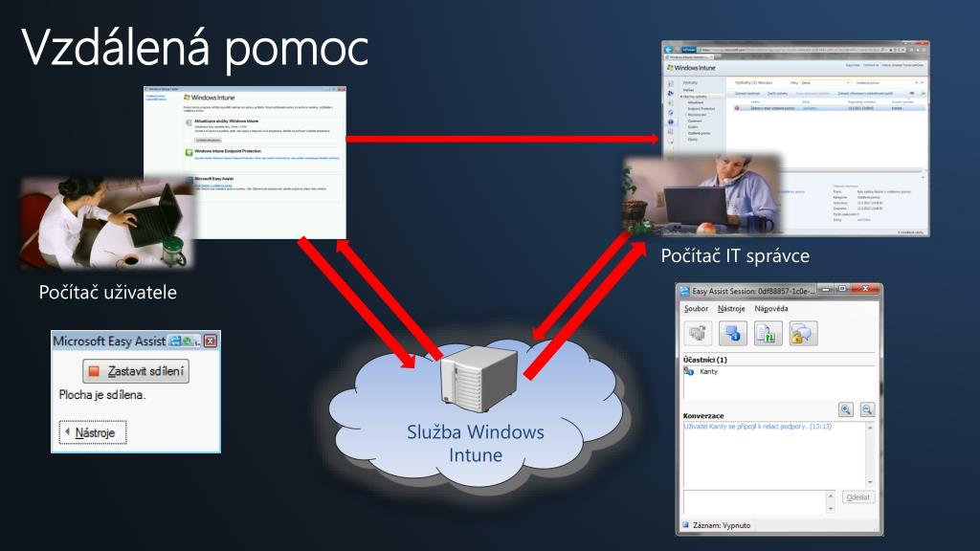The width and height of the screenshot is (980, 551).
Task: Click the browser back button in Intune console
Action: tap(669, 50)
